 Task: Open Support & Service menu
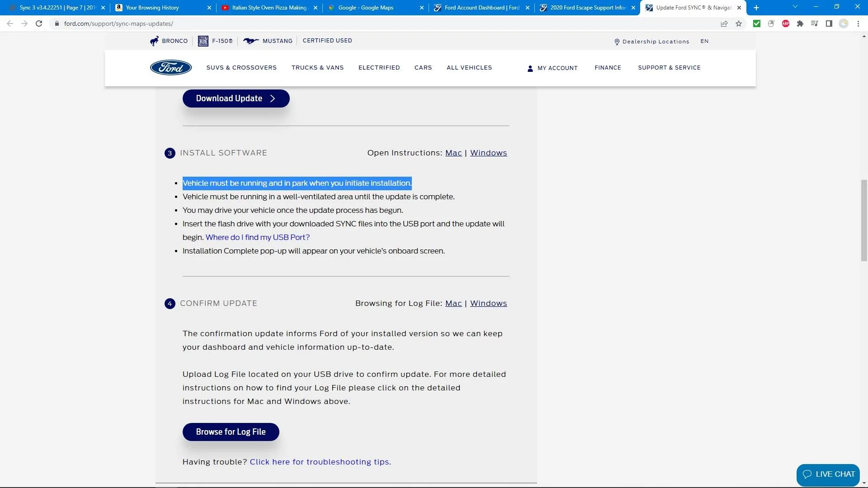[669, 68]
